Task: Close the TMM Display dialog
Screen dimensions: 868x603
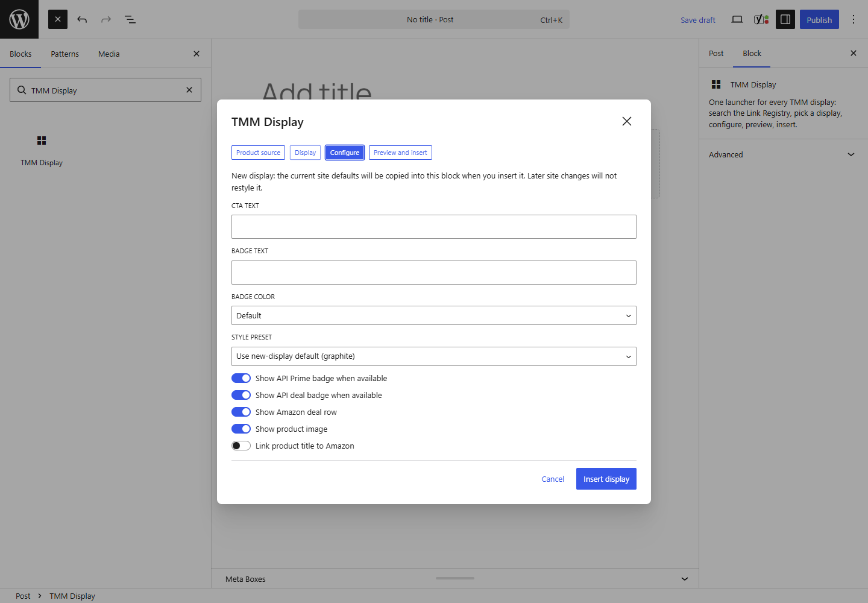Action: coord(627,121)
